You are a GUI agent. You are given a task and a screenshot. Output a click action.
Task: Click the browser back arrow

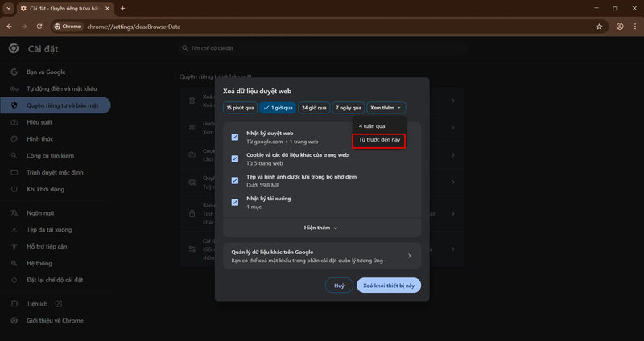[10, 27]
